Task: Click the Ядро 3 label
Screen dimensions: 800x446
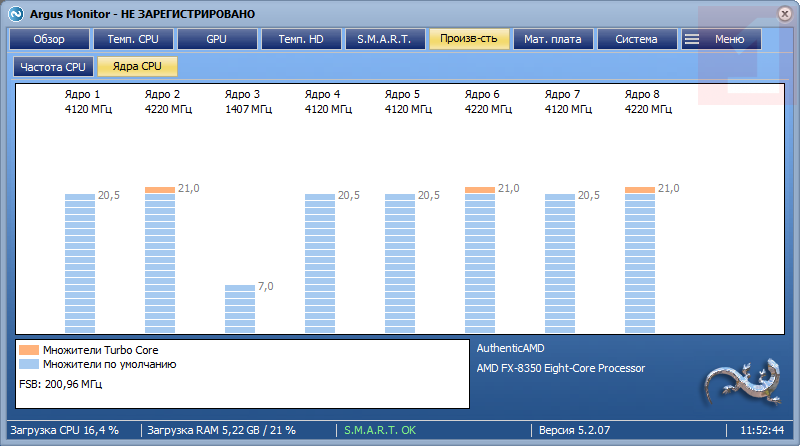Action: [242, 94]
